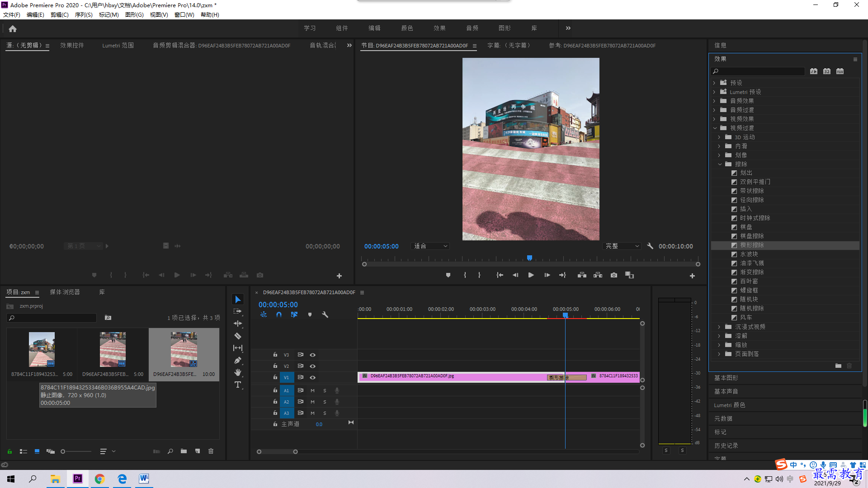
Task: Open program monitor settings wrench
Action: pyautogui.click(x=650, y=246)
